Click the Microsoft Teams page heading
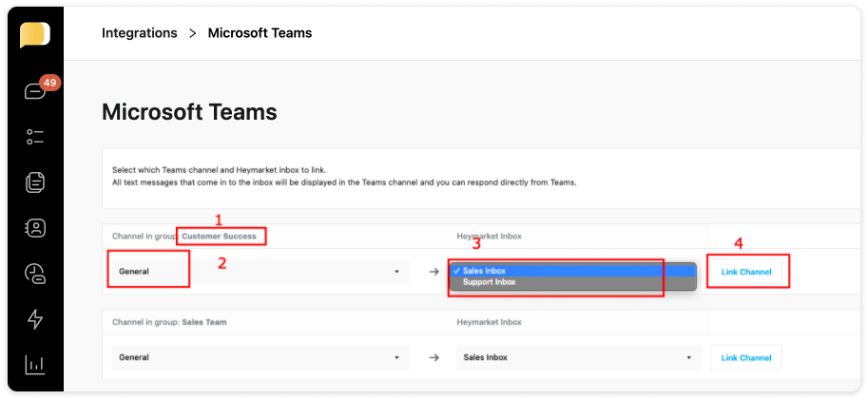 click(189, 112)
